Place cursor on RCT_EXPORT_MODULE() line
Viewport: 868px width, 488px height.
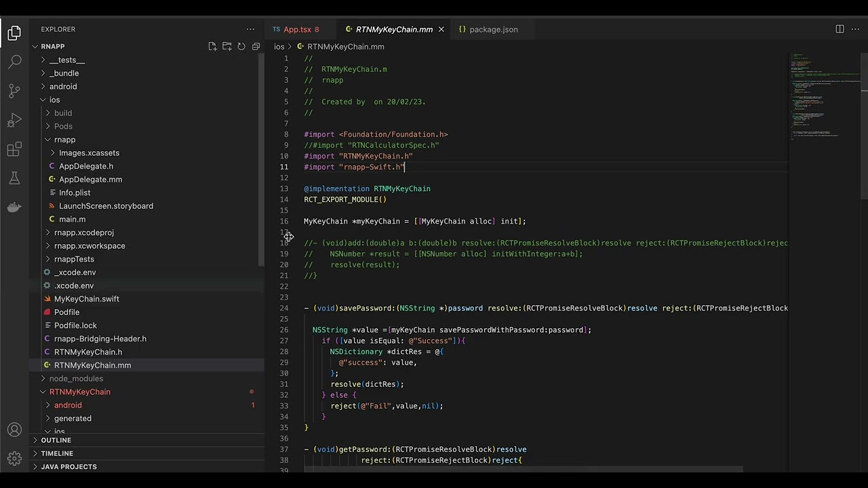tap(345, 200)
